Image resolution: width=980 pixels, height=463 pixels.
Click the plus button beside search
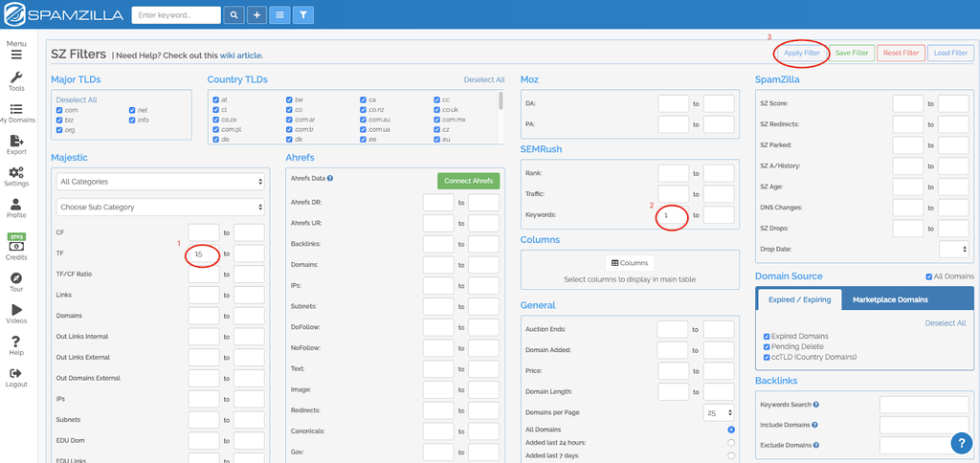click(256, 15)
